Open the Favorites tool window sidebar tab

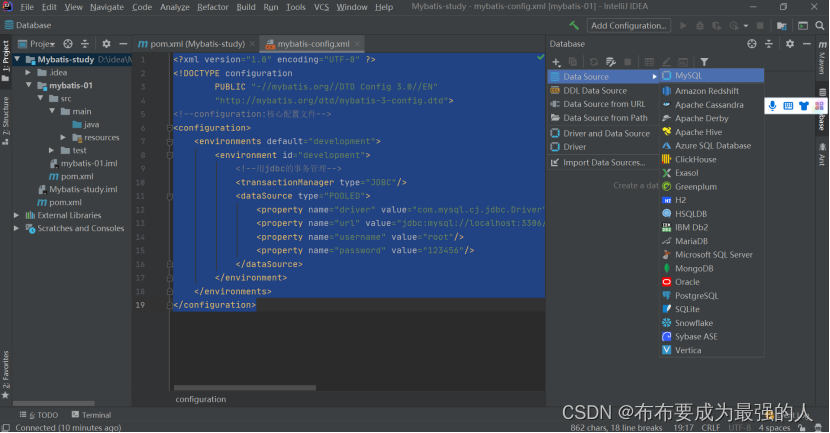tap(6, 374)
